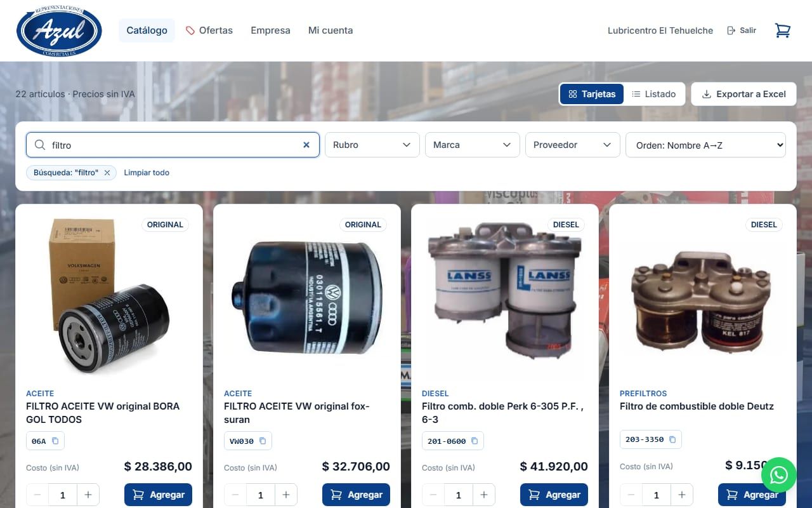Add BORA GOL oil filter to cart

158,495
